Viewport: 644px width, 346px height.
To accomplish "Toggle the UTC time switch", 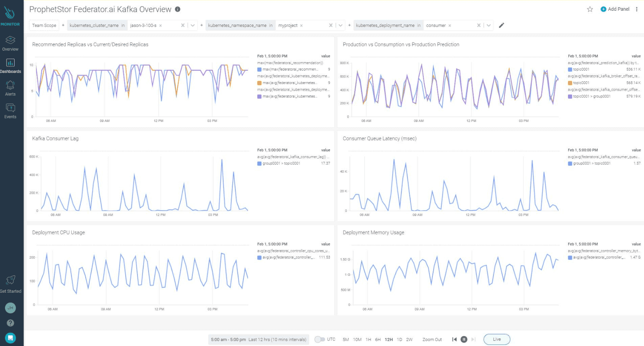I will (320, 339).
